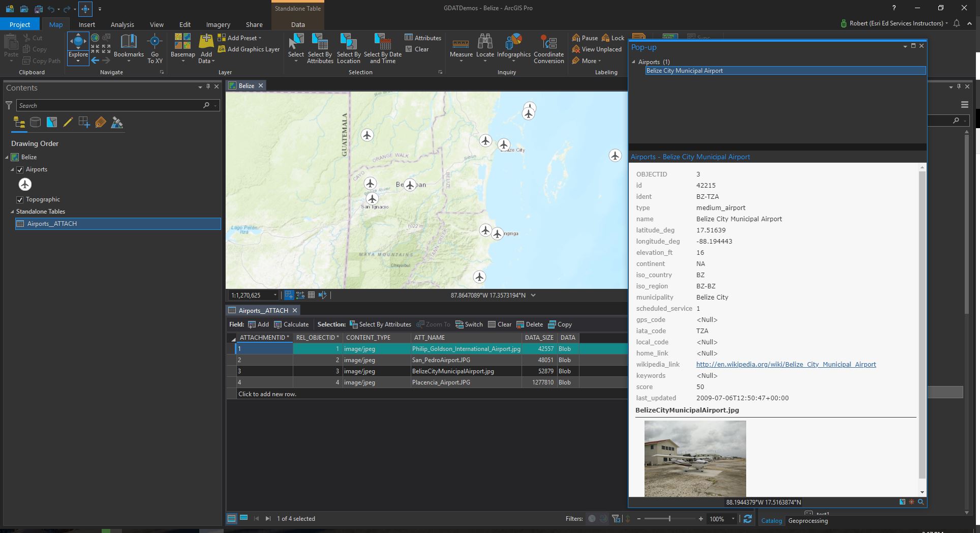Open the map scale dropdown
Screen dimensions: 980x533
click(276, 295)
